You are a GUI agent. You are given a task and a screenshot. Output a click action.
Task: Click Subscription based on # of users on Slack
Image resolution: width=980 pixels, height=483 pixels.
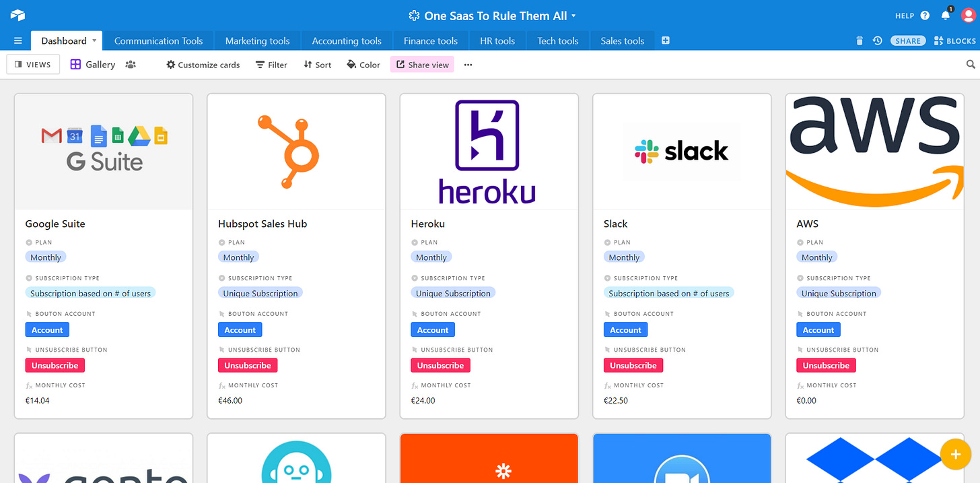click(x=669, y=293)
